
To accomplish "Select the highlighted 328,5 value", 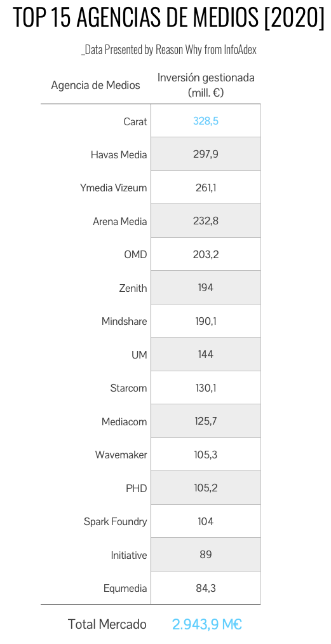I will [x=206, y=121].
